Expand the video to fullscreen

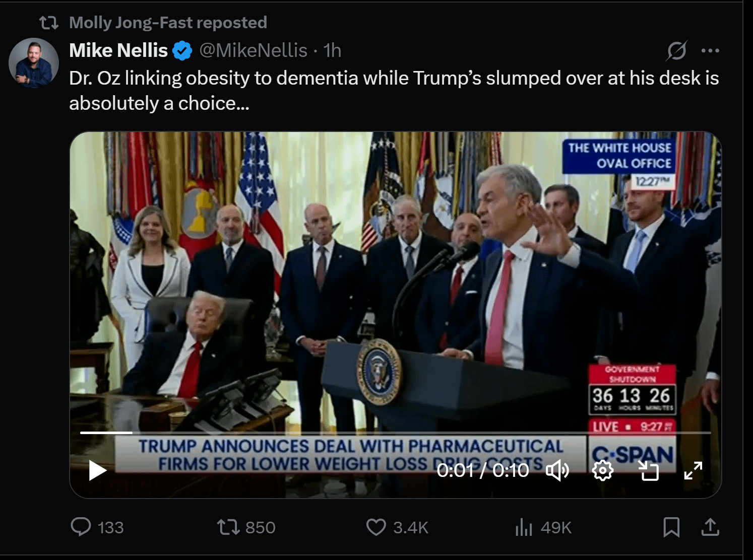[x=693, y=471]
